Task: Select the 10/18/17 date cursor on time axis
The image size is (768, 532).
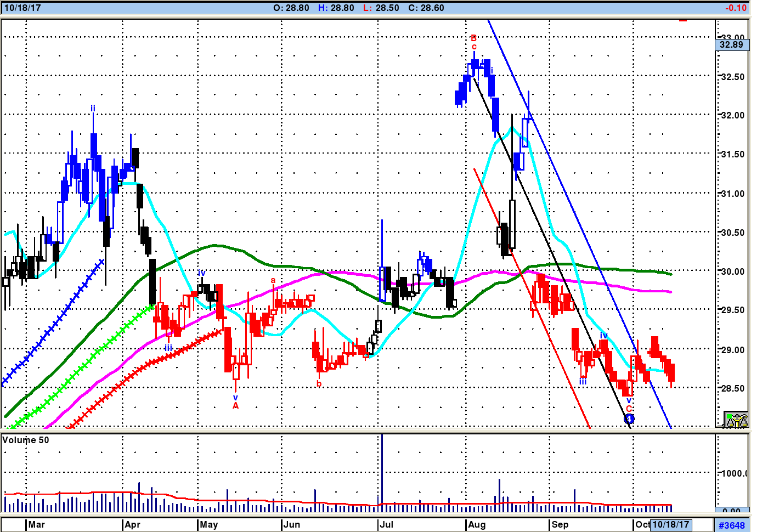Action: (670, 524)
